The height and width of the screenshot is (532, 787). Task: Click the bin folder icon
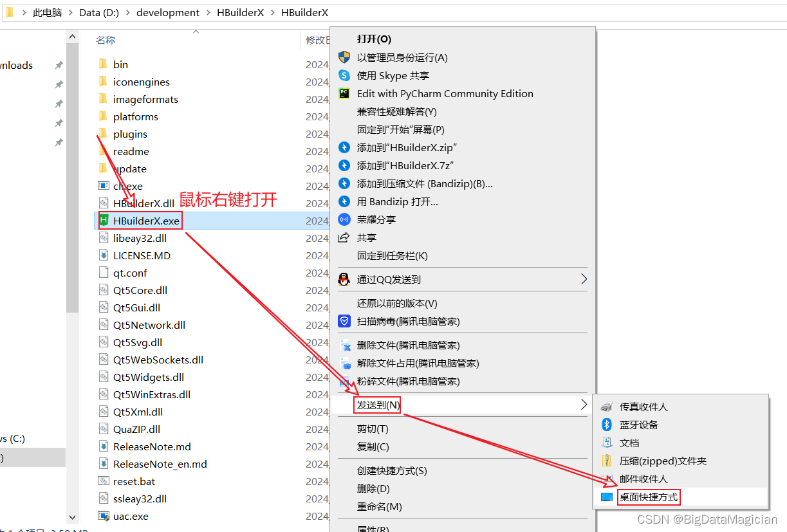point(103,64)
